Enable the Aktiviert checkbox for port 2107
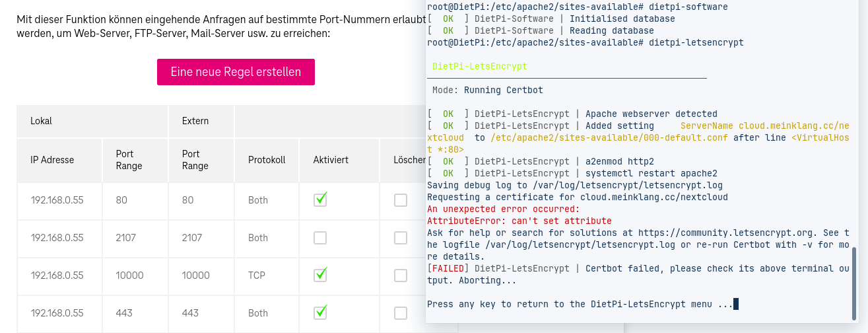The height and width of the screenshot is (333, 868). 320,238
